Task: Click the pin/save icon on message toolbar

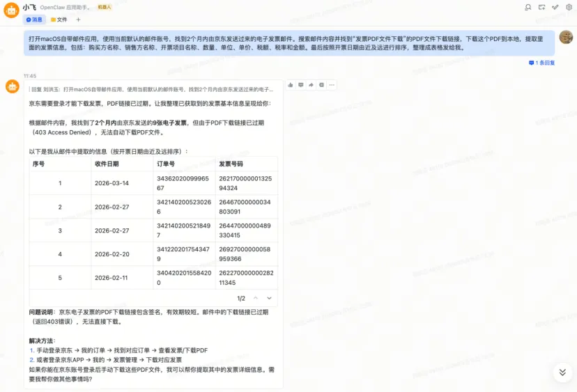Action: pyautogui.click(x=321, y=85)
